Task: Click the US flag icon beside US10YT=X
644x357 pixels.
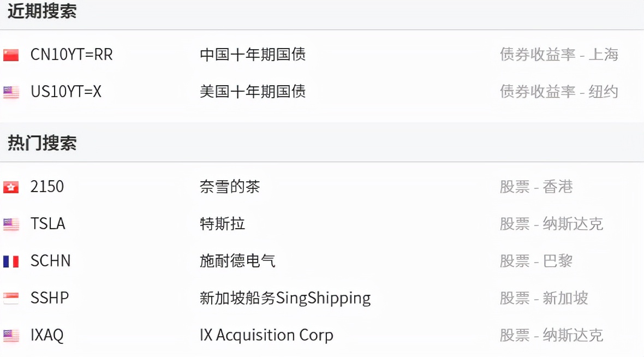Action: (x=11, y=92)
